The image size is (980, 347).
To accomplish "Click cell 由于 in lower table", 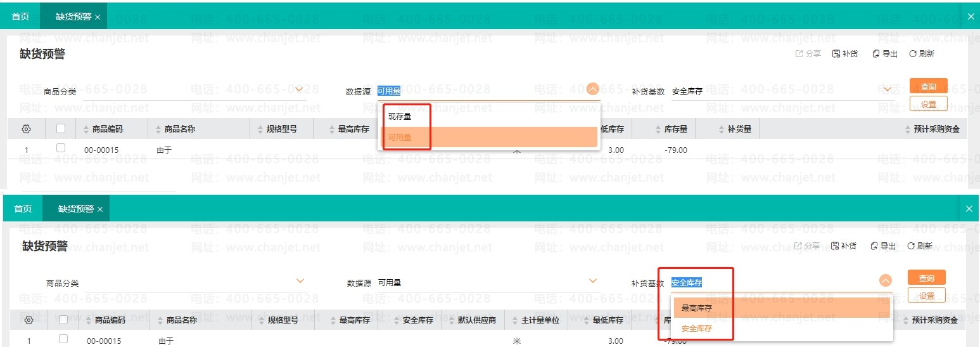I will [x=166, y=341].
